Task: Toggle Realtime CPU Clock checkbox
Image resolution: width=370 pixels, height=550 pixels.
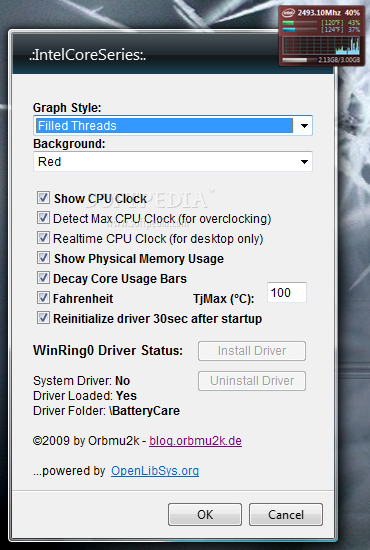Action: tap(43, 237)
